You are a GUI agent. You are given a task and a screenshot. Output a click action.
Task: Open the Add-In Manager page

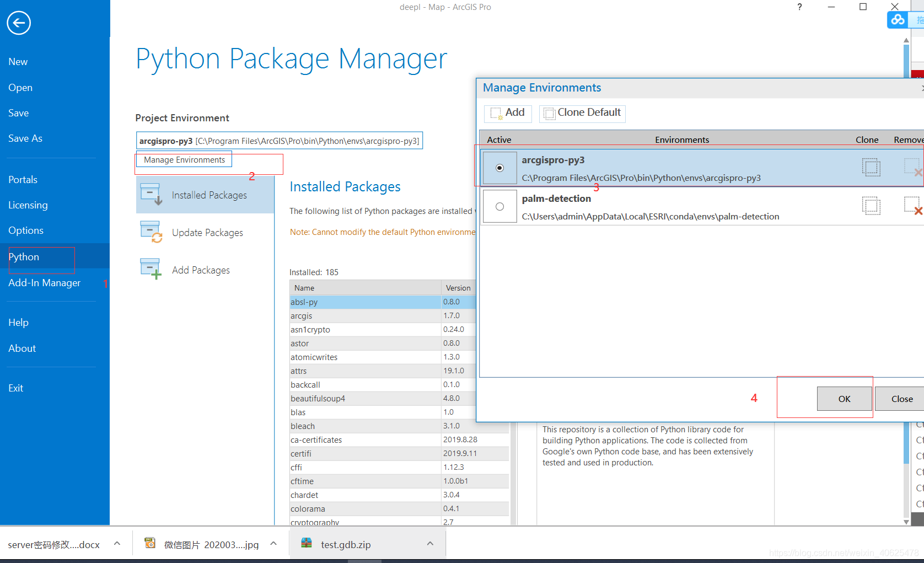tap(45, 283)
